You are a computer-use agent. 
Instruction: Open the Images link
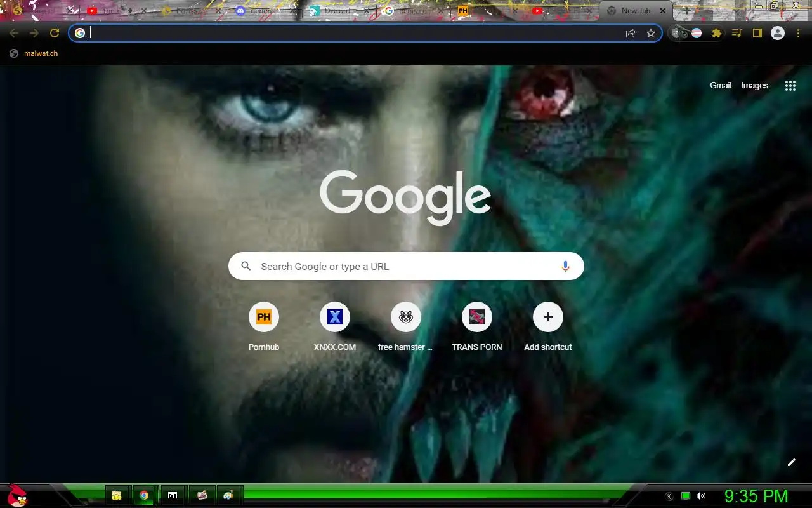click(x=754, y=85)
